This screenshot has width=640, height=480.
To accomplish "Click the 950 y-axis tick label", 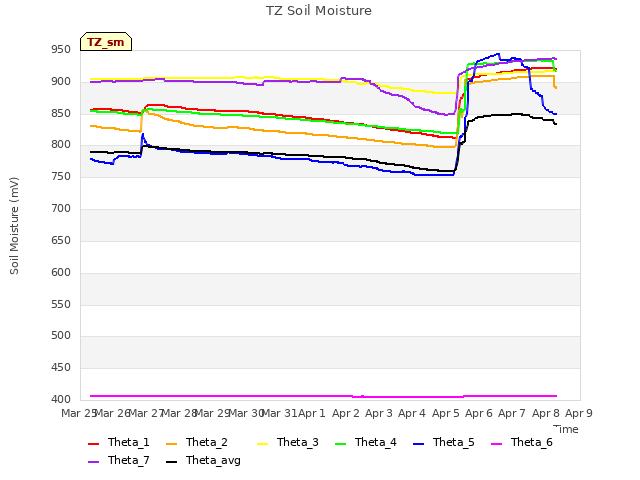I will (61, 50).
